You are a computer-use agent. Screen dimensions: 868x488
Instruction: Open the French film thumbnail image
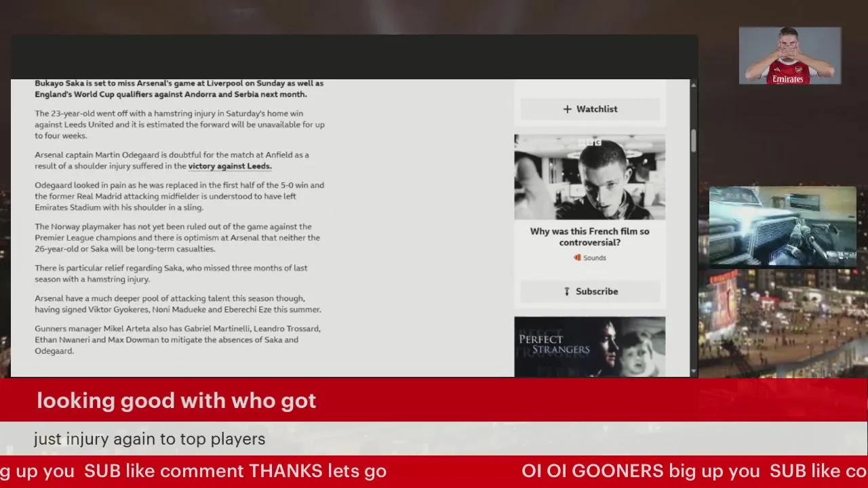coord(589,177)
